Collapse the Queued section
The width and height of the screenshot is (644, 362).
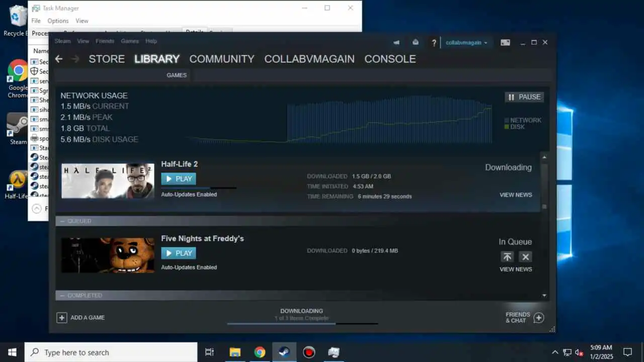pos(62,221)
